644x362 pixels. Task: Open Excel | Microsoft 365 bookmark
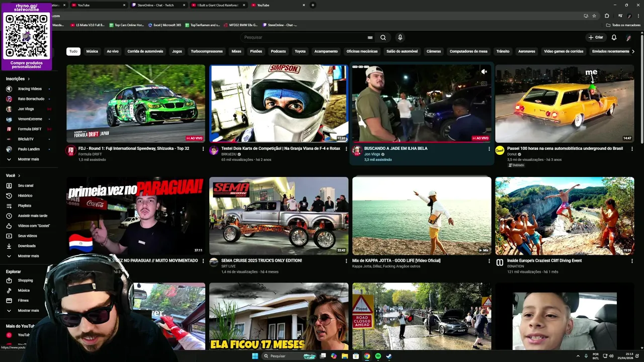coord(165,25)
